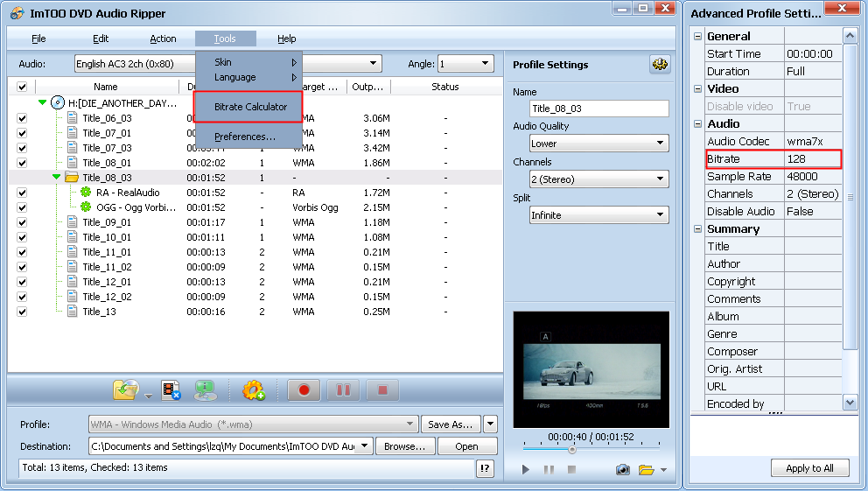The image size is (868, 491).
Task: Stop ripping with the toolbar stop button
Action: tap(382, 390)
